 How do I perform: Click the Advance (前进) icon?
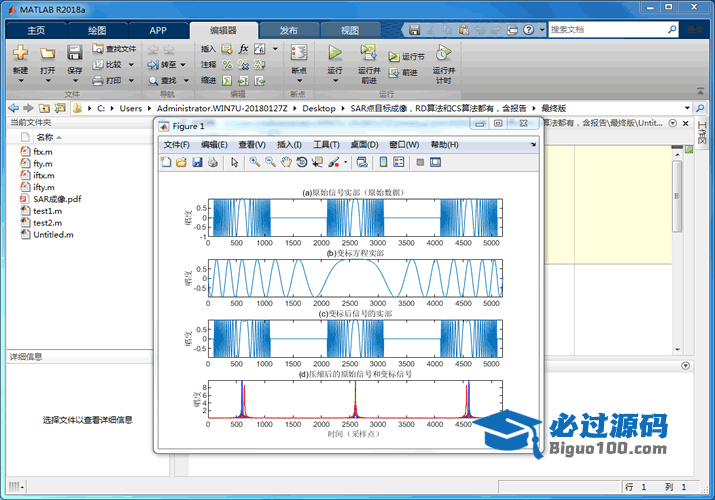[x=394, y=72]
